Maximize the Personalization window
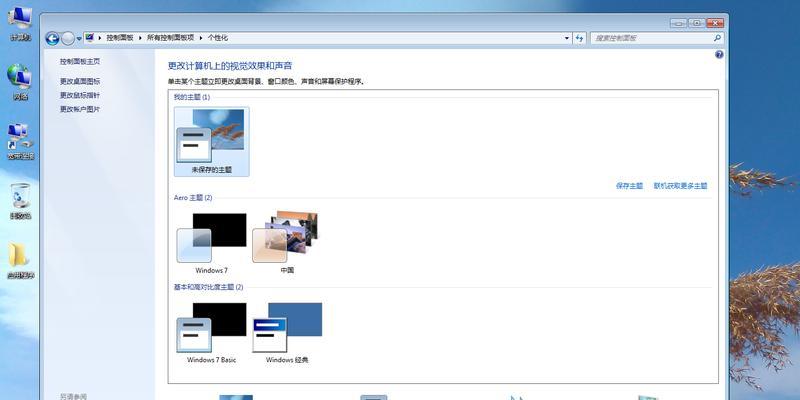The height and width of the screenshot is (400, 800). (x=696, y=23)
